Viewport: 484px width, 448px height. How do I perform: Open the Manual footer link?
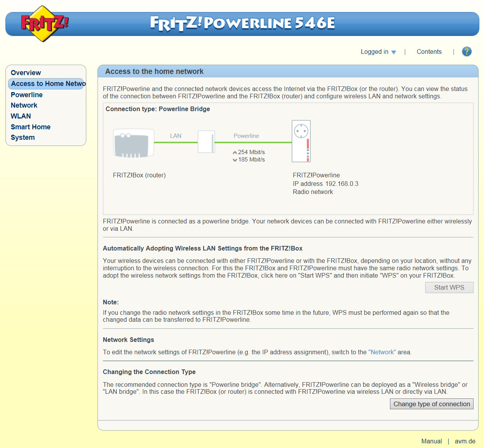(x=431, y=441)
